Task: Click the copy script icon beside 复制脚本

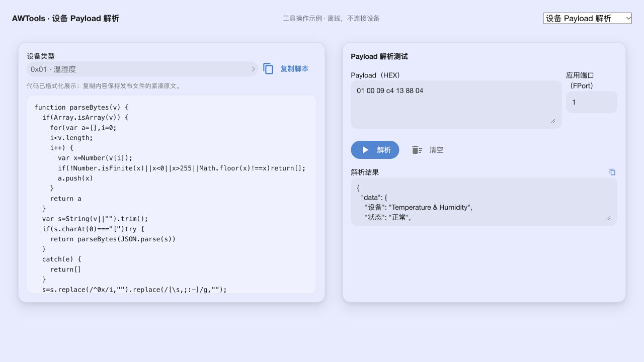Action: 268,69
